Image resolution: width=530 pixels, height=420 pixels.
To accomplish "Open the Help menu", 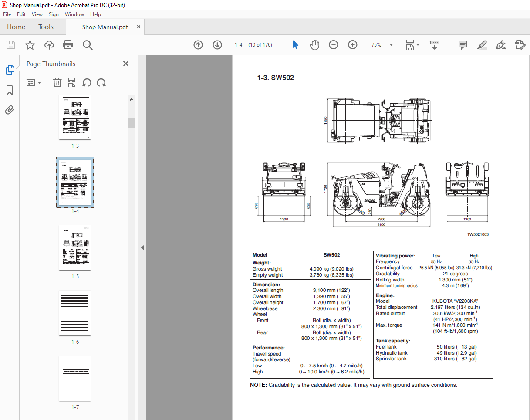I will coord(95,14).
